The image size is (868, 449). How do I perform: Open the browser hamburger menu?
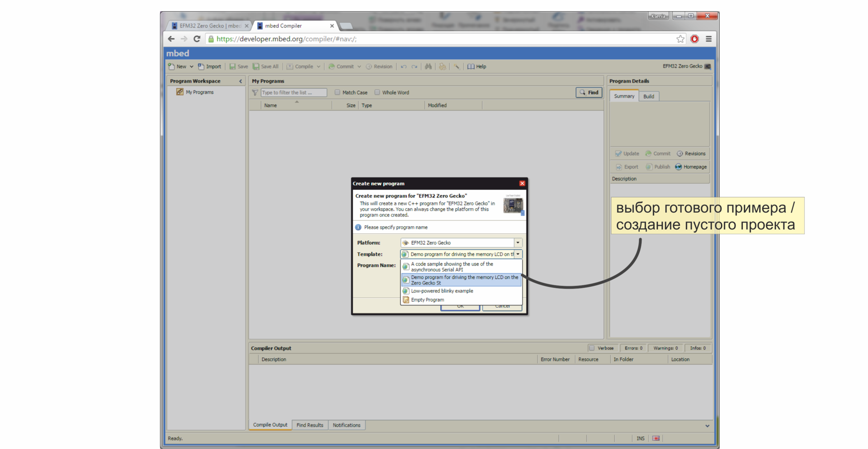point(709,39)
